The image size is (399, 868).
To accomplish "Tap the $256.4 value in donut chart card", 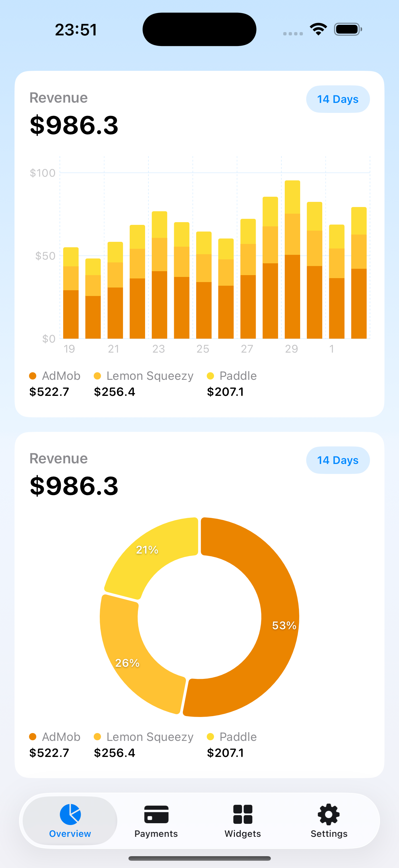I will (x=114, y=752).
